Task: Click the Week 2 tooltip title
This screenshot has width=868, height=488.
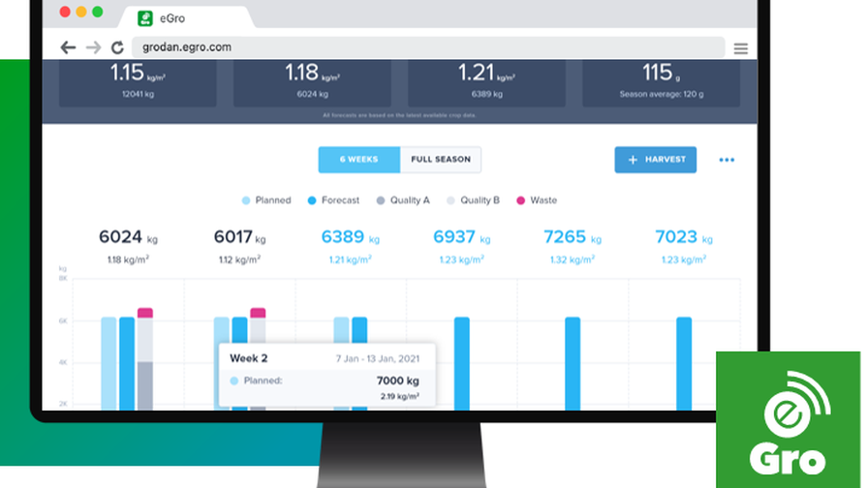Action: tap(249, 358)
